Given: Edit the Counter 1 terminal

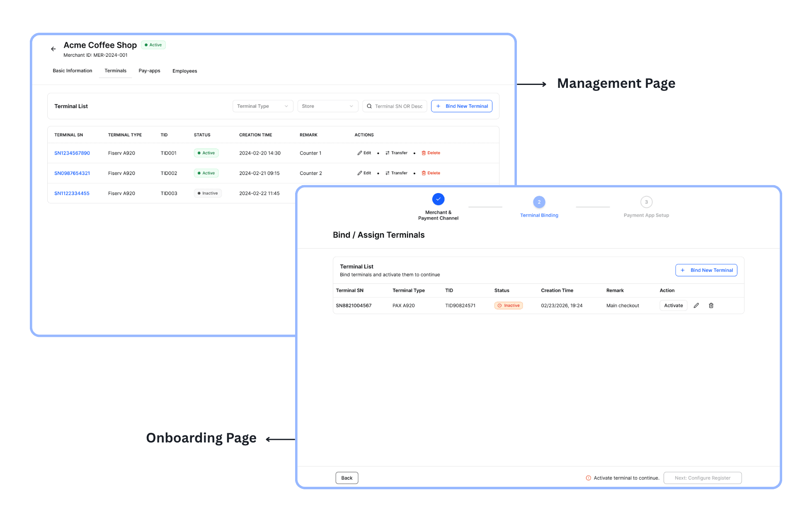Looking at the screenshot, I should click(364, 153).
